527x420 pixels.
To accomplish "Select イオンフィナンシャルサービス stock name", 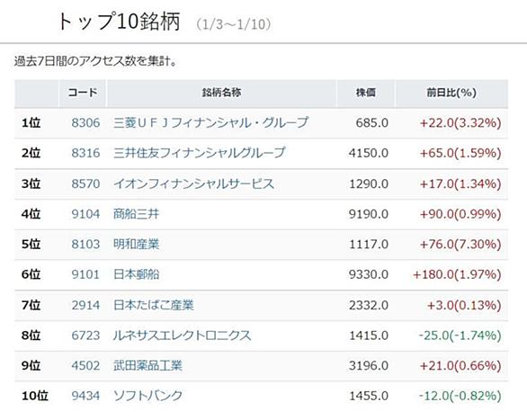I will coord(194,183).
